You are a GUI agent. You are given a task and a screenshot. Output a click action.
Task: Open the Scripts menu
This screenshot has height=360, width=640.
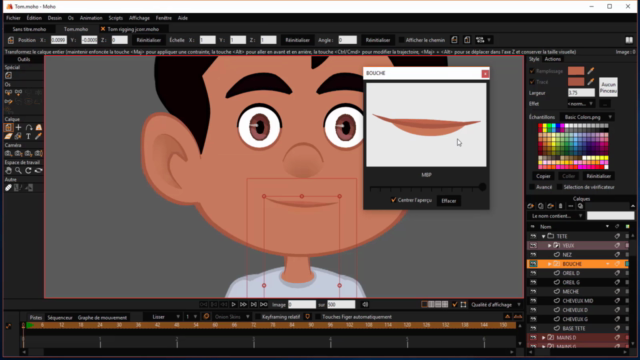(116, 18)
